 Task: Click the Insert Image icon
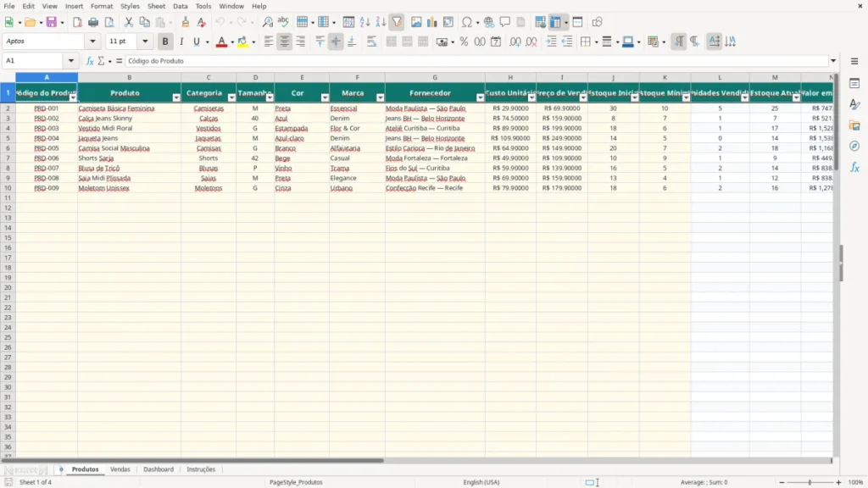click(416, 22)
